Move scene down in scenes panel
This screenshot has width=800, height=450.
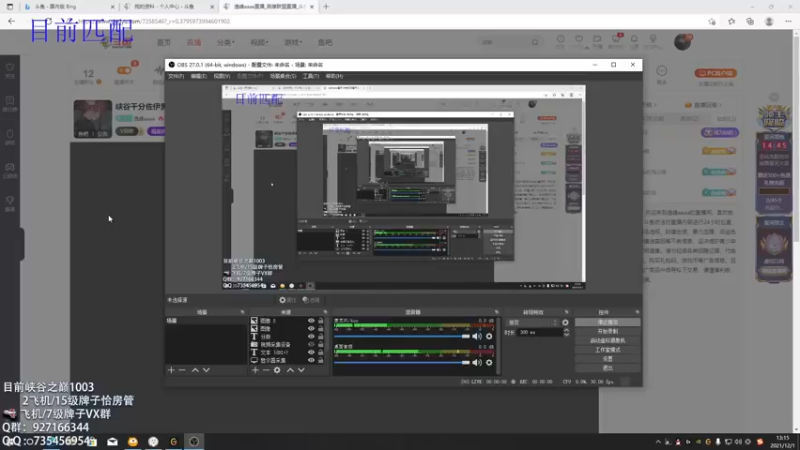coord(206,370)
